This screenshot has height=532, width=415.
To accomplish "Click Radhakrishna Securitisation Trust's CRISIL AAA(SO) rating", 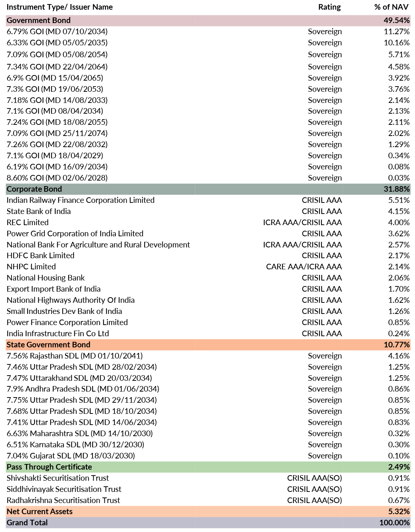I will coord(314,500).
